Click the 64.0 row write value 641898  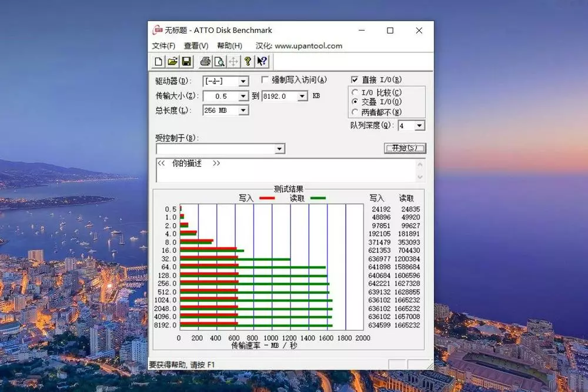[x=379, y=267]
